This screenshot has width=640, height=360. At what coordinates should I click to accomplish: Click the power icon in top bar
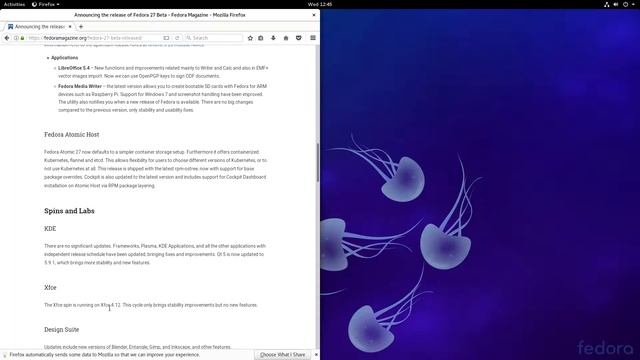(x=625, y=4)
